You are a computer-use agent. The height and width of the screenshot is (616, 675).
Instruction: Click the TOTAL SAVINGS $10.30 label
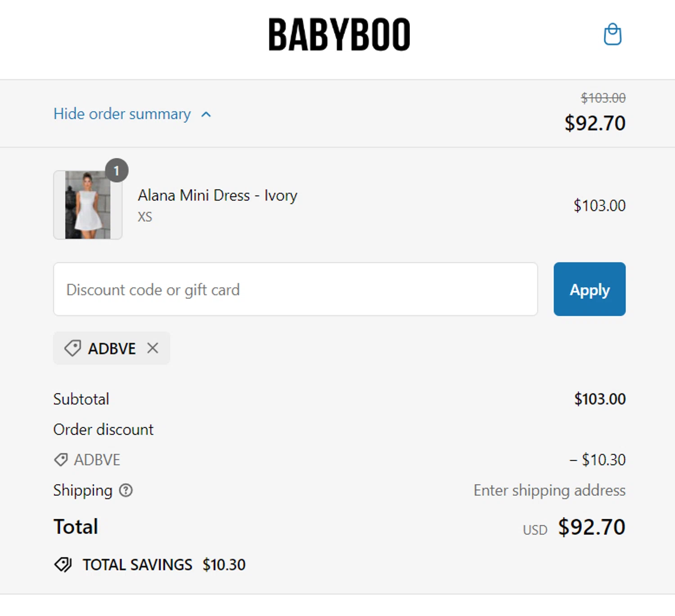164,564
